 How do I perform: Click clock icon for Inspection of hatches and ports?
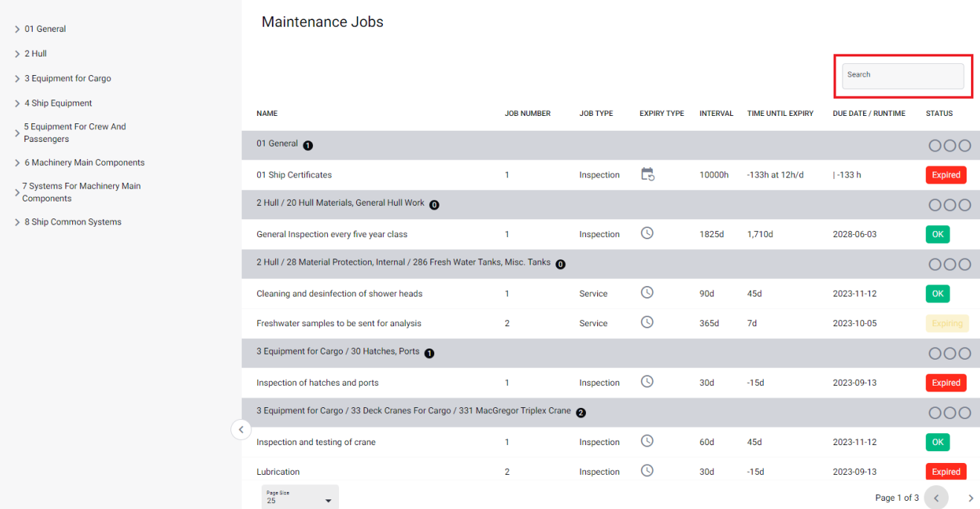click(648, 382)
